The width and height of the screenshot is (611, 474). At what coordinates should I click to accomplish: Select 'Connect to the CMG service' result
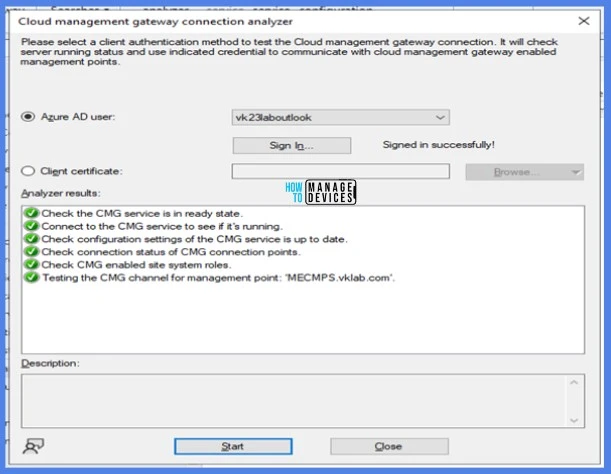tap(162, 226)
